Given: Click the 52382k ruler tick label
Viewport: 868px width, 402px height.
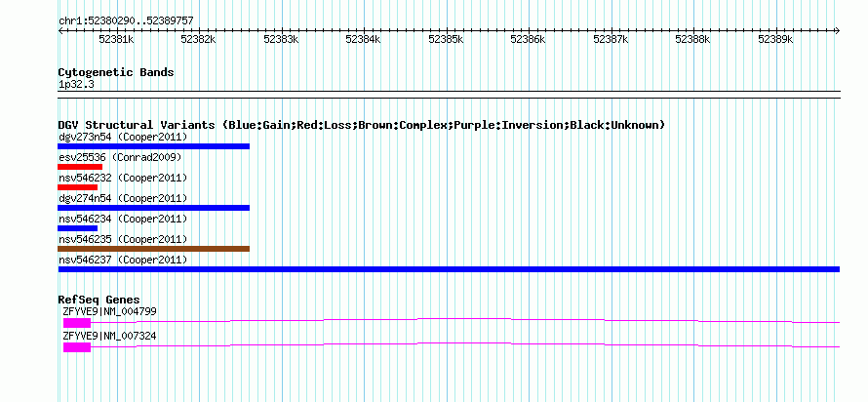Looking at the screenshot, I should click(x=199, y=39).
